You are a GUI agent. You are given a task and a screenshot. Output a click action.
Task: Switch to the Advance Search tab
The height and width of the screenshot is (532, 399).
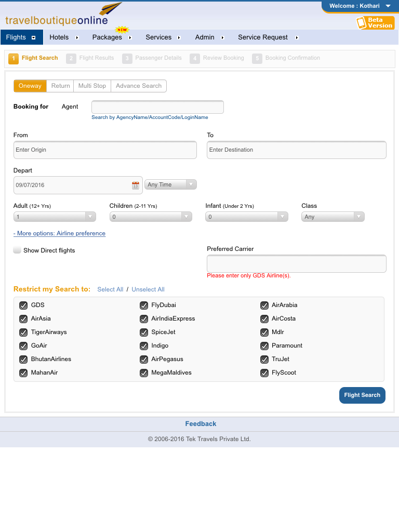click(139, 86)
